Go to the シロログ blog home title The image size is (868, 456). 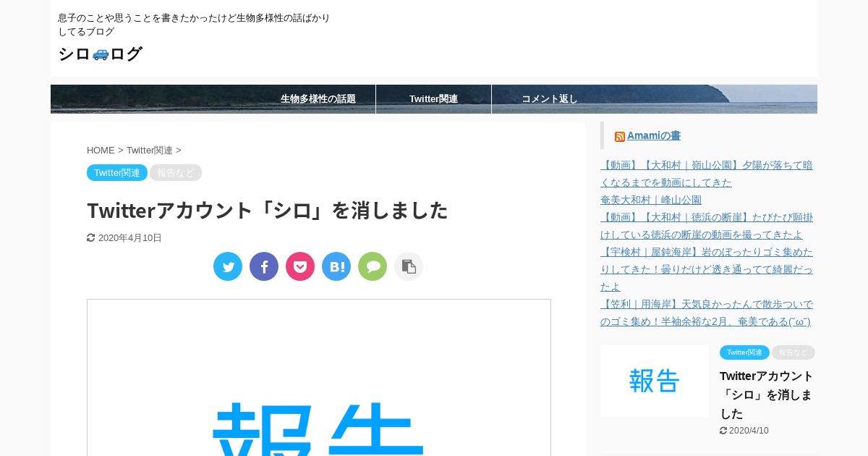(x=100, y=54)
